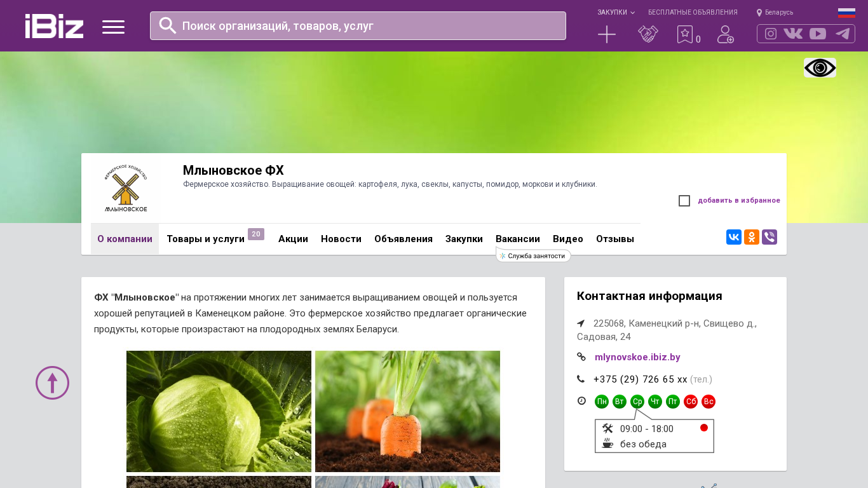Select the Ср day circle
Viewport: 868px width, 488px height.
637,402
